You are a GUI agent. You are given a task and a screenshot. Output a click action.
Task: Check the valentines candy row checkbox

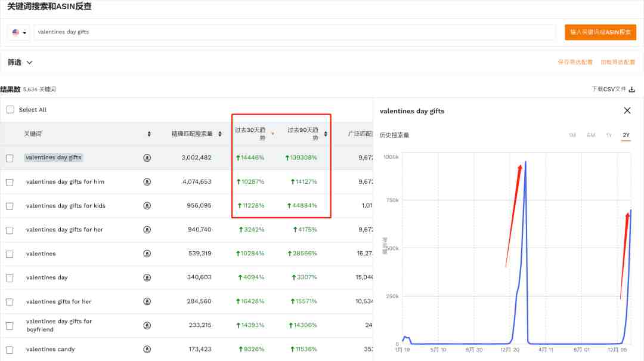click(x=10, y=350)
